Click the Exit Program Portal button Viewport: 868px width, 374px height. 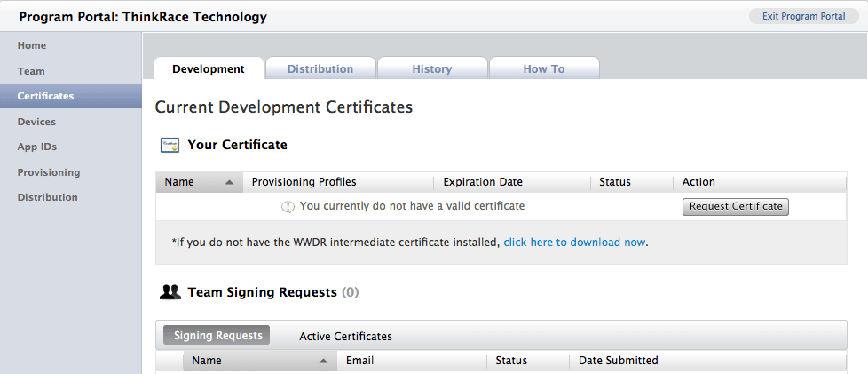point(803,16)
